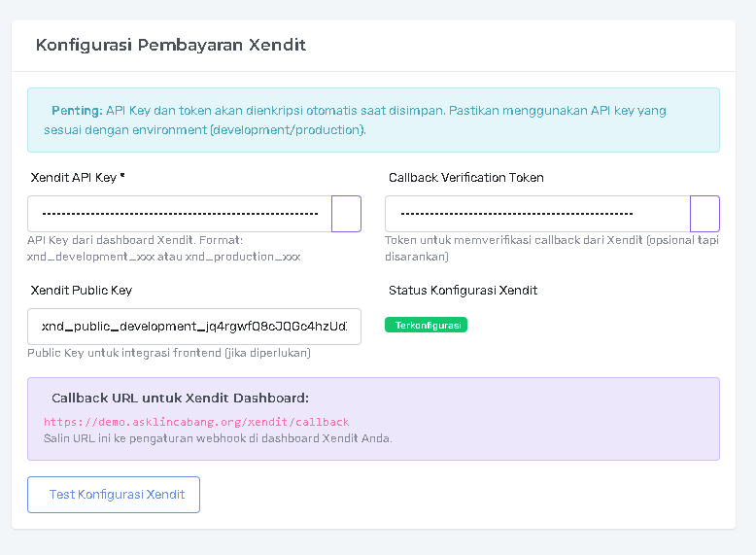Focus the Callback Verification Token field
The width and height of the screenshot is (756, 555).
point(536,213)
